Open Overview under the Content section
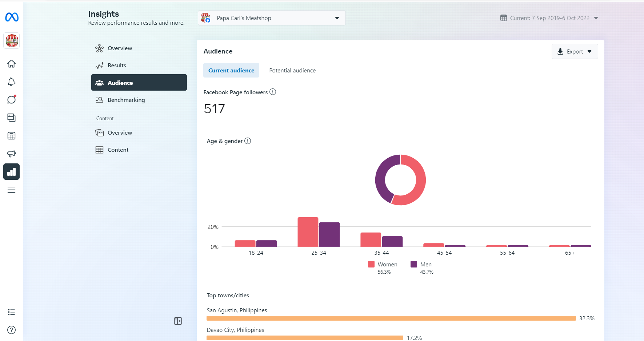The height and width of the screenshot is (341, 644). [x=139, y=133]
